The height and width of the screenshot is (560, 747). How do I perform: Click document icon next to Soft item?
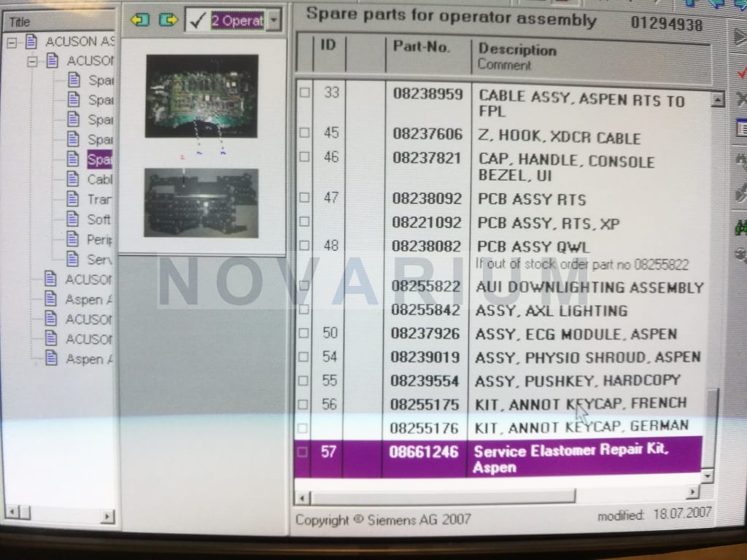pos(72,219)
